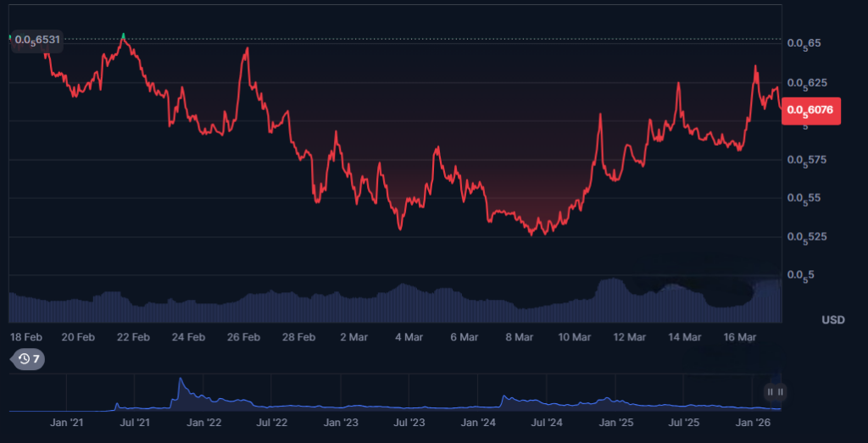This screenshot has width=868, height=443.
Task: Select Jul '23 on the navigator timeline
Action: [409, 421]
